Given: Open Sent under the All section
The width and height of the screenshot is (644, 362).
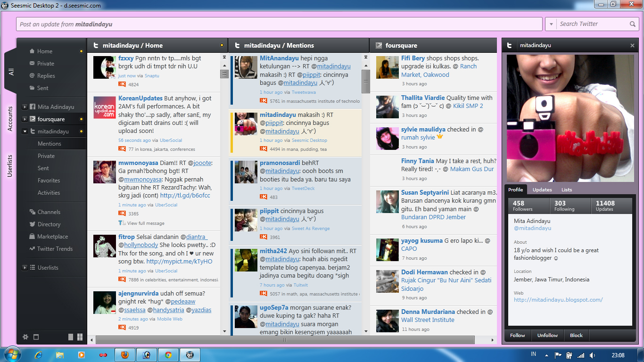Looking at the screenshot, I should pos(43,88).
